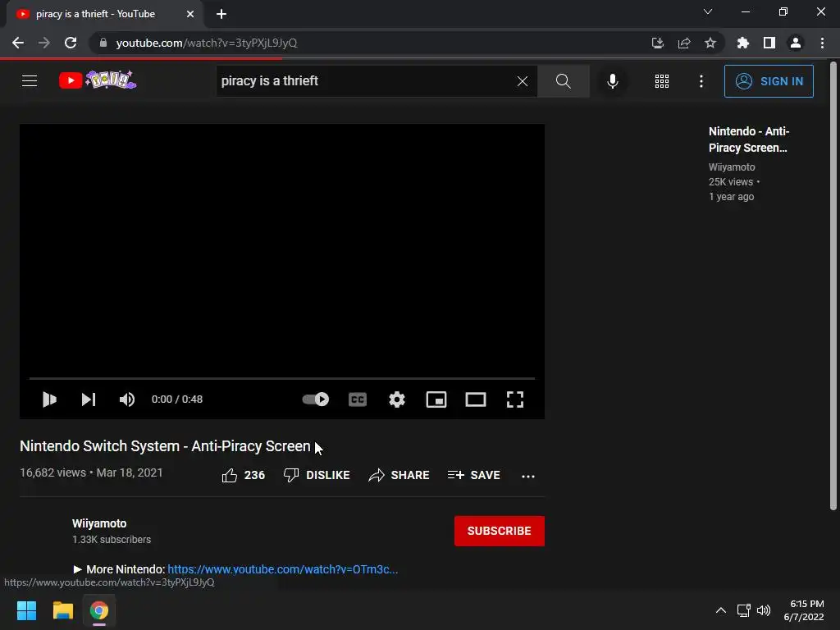The height and width of the screenshot is (630, 840).
Task: Click the SHARE button
Action: [x=399, y=475]
